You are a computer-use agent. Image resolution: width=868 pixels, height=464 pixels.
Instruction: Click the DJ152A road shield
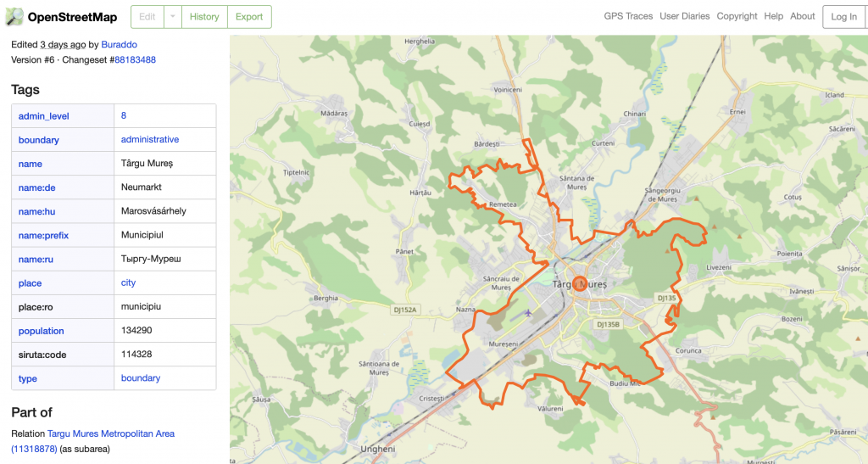coord(404,310)
